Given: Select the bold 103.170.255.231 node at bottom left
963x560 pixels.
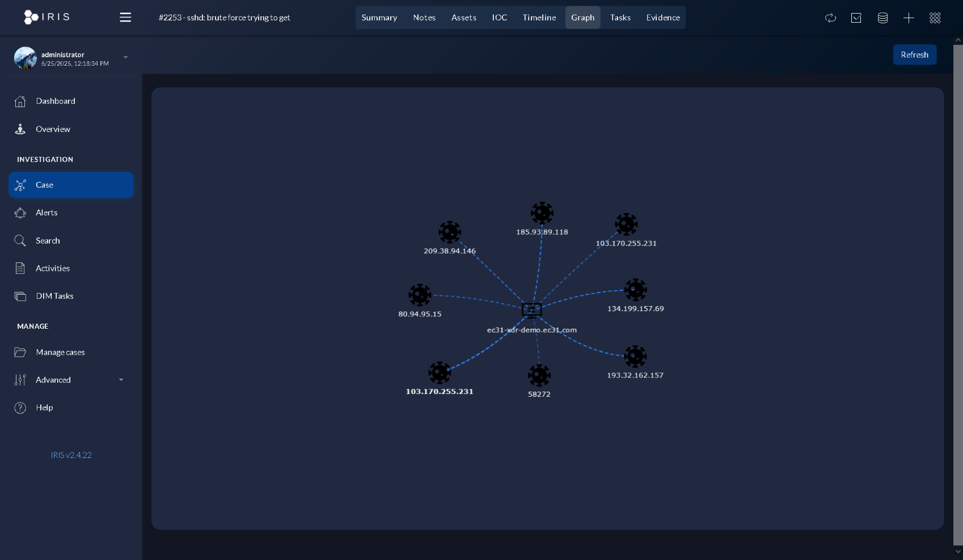Looking at the screenshot, I should pos(440,373).
